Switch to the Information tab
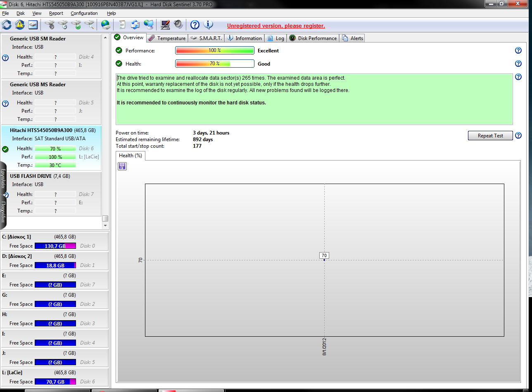Image resolution: width=532 pixels, height=392 pixels. point(244,38)
